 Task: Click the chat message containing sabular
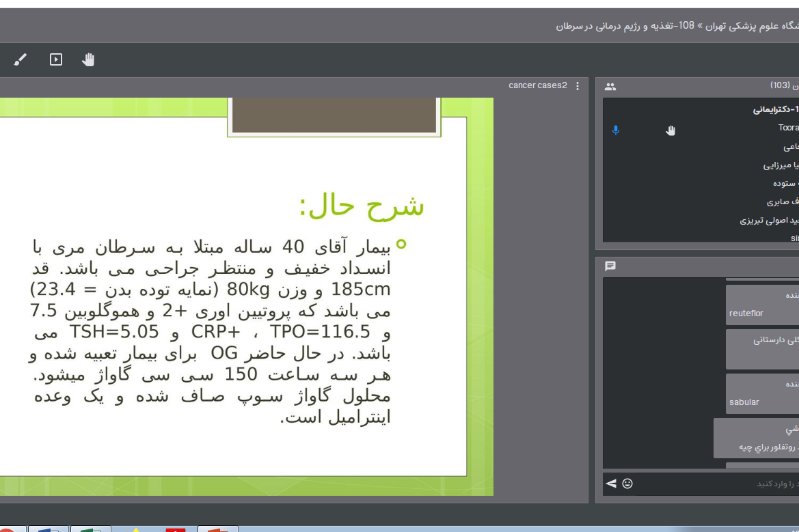click(x=761, y=393)
